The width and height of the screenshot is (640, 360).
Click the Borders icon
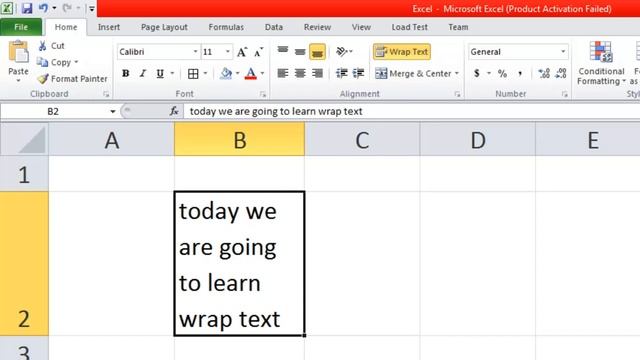pyautogui.click(x=193, y=73)
